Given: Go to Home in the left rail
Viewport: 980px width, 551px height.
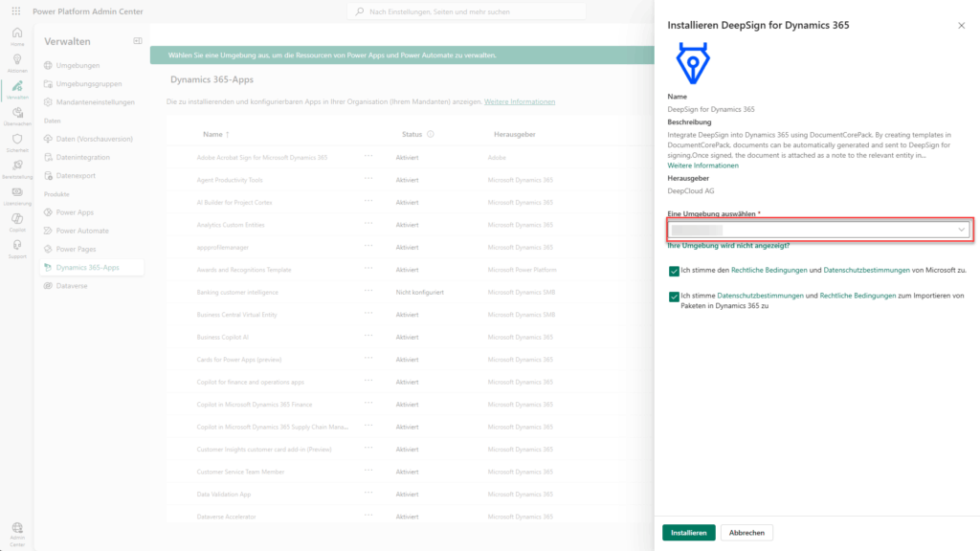Looking at the screenshot, I should 17,37.
